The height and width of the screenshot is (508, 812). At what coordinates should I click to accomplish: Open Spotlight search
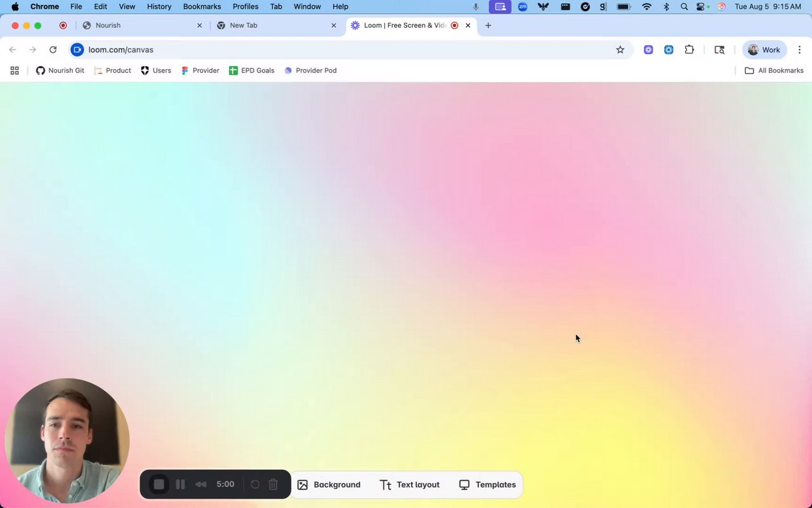(x=684, y=6)
